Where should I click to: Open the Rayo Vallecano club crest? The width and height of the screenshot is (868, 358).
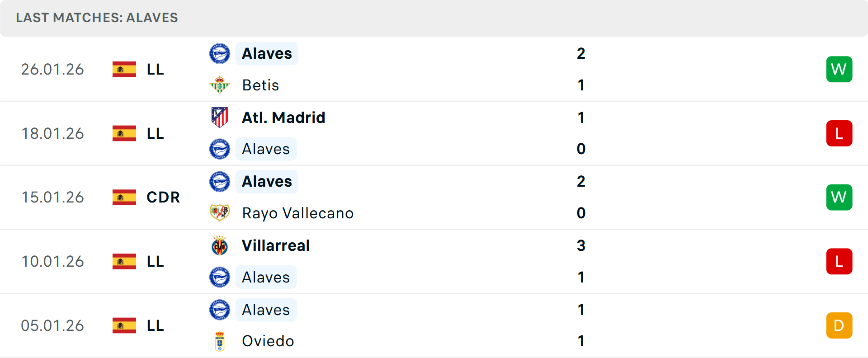point(220,213)
